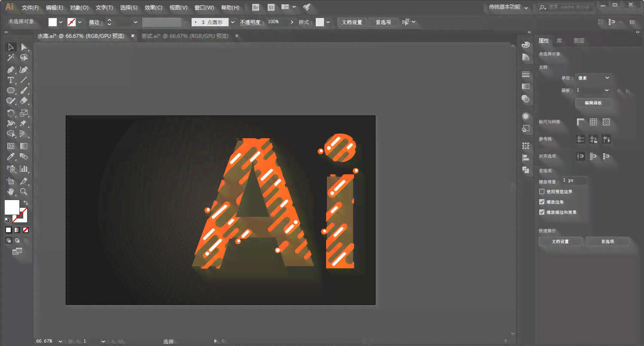This screenshot has height=346, width=644.
Task: Select the Hand tool
Action: click(11, 191)
